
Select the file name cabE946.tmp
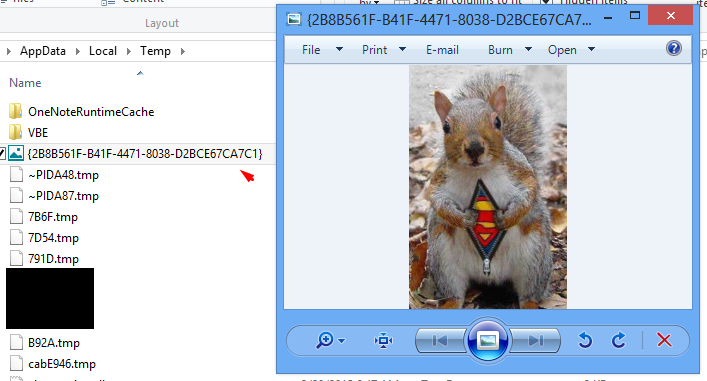62,364
